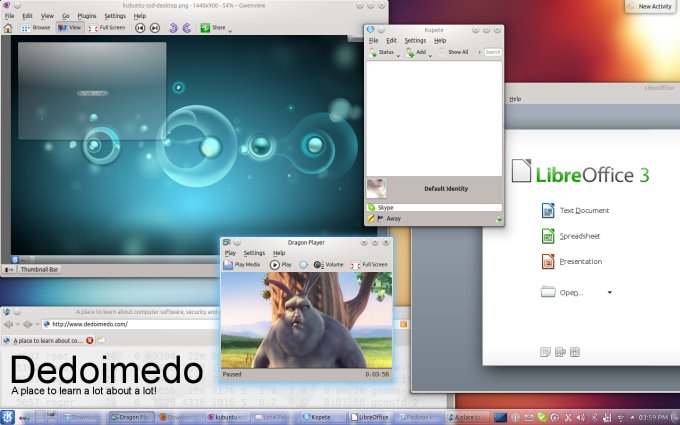The image size is (680, 425).
Task: Create a LibreOffice Text Document
Action: tap(575, 210)
